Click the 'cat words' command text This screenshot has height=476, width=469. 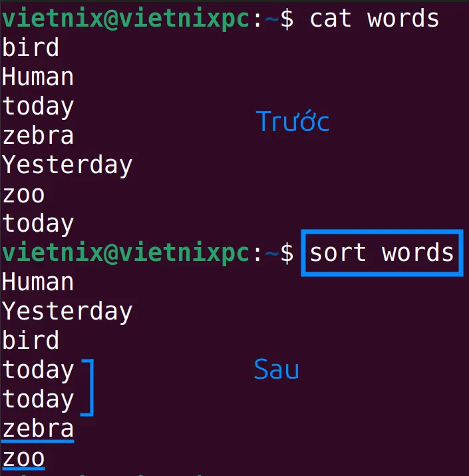coord(375,19)
